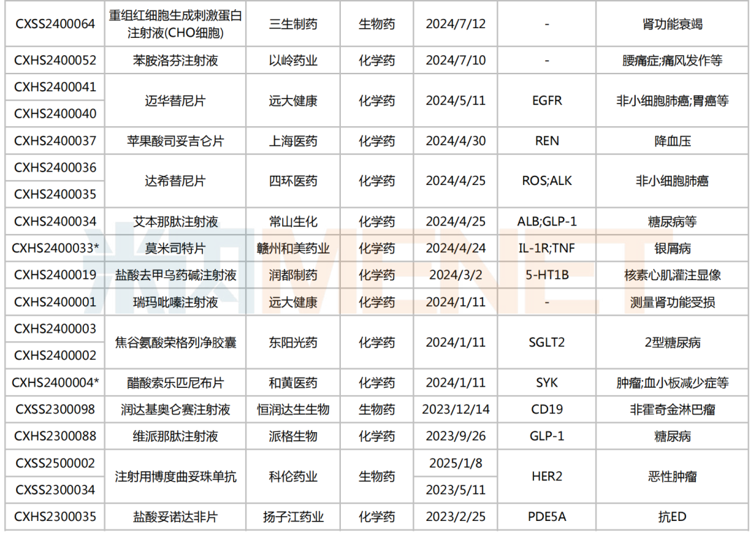The width and height of the screenshot is (756, 535).
Task: Click drug name 达希替尼片
Action: pyautogui.click(x=175, y=181)
